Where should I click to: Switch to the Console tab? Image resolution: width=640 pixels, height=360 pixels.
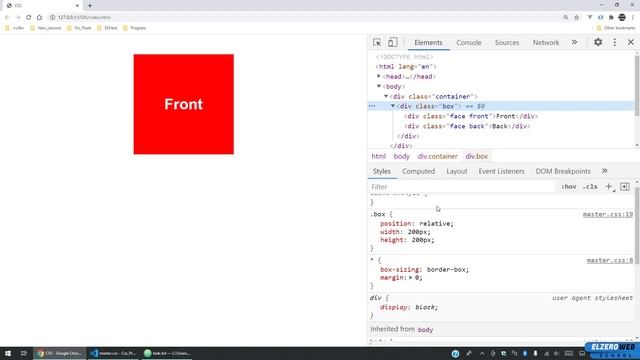[x=469, y=42]
